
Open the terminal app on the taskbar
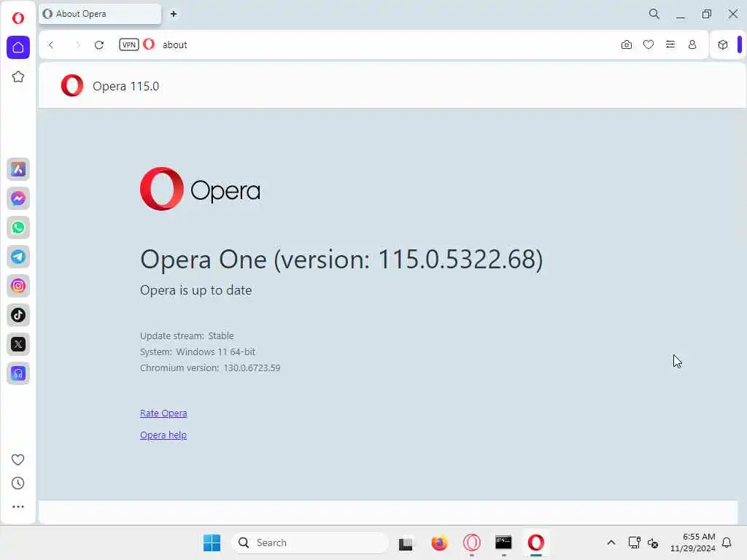[503, 542]
